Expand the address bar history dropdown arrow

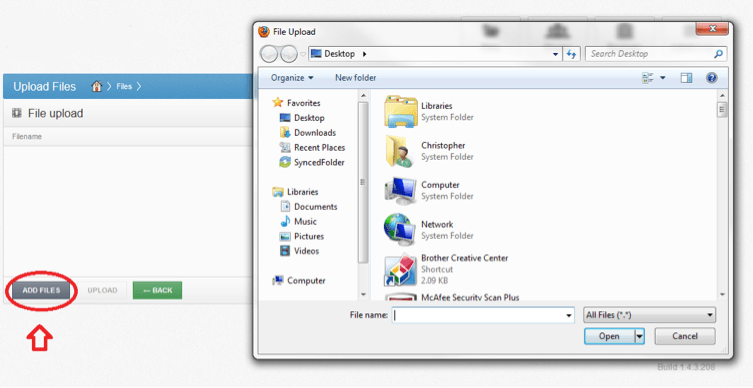pyautogui.click(x=556, y=54)
